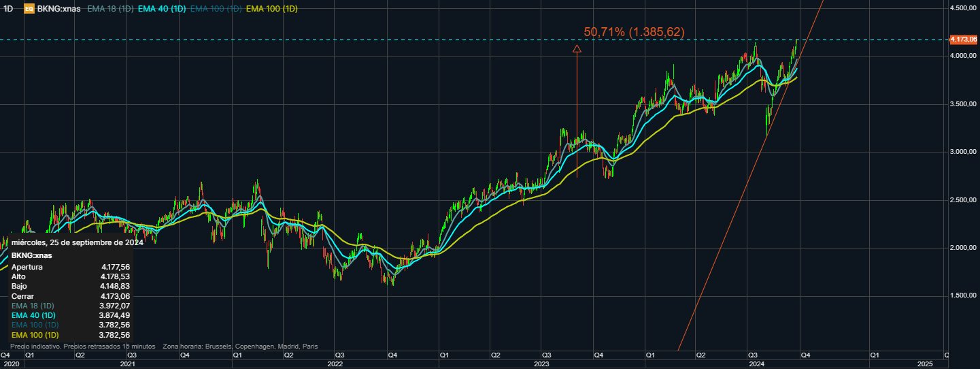Open the 1D timeframe selector
Viewport: 980px width, 369px height.
[x=7, y=9]
